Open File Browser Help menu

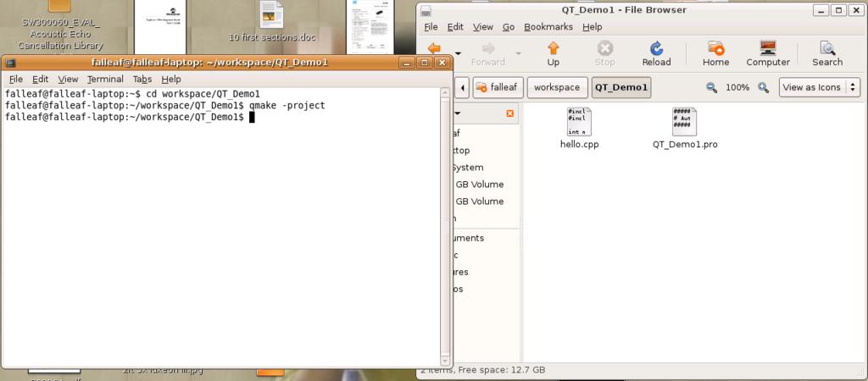(592, 26)
